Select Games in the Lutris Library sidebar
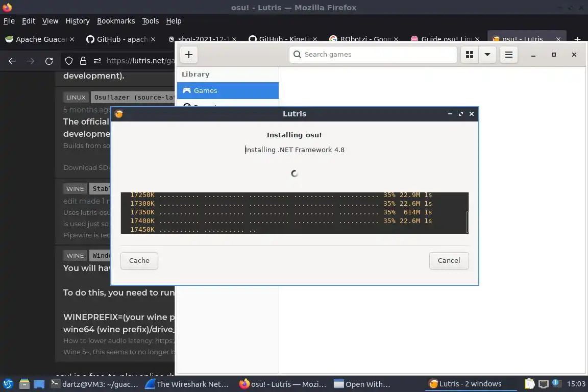 point(228,90)
